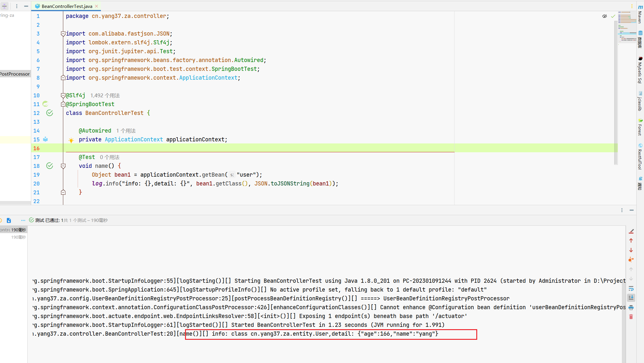Hide the project panel (minus icon)
Image resolution: width=644 pixels, height=363 pixels.
pyautogui.click(x=26, y=6)
